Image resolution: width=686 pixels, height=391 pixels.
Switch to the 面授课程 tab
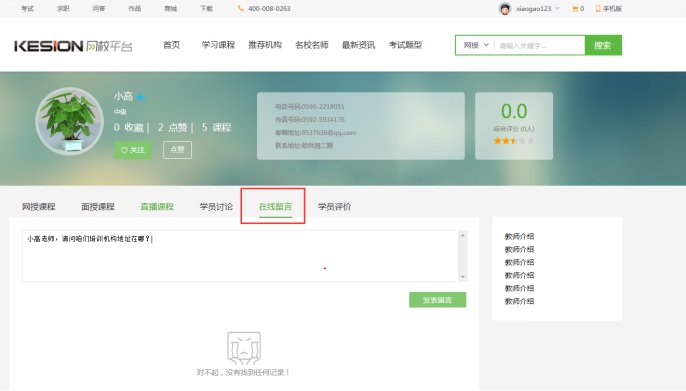tap(98, 207)
